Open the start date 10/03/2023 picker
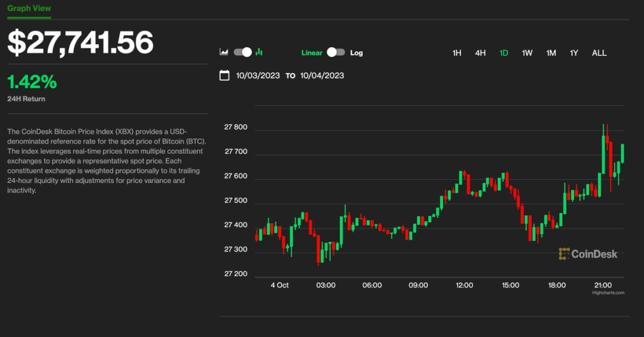Image resolution: width=644 pixels, height=337 pixels. [258, 75]
